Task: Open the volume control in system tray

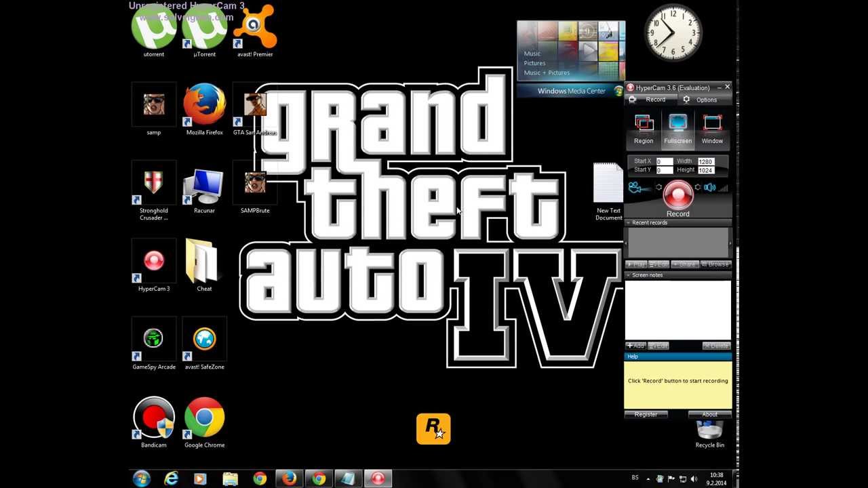Action: [694, 479]
